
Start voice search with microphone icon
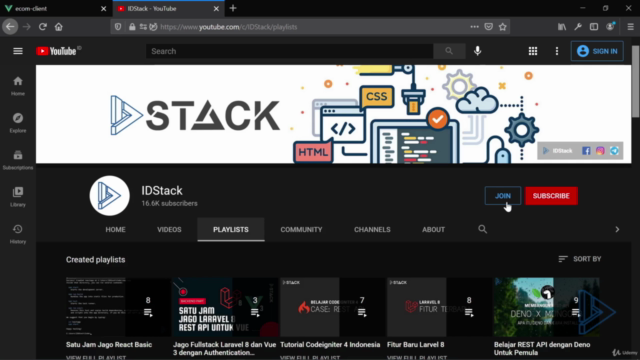pyautogui.click(x=478, y=51)
